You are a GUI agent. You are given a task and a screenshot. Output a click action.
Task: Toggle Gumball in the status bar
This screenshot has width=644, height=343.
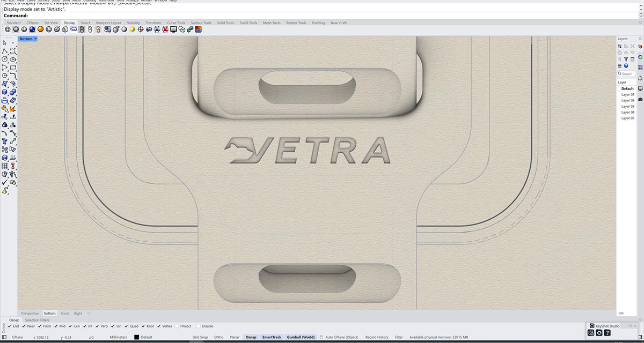pos(301,337)
